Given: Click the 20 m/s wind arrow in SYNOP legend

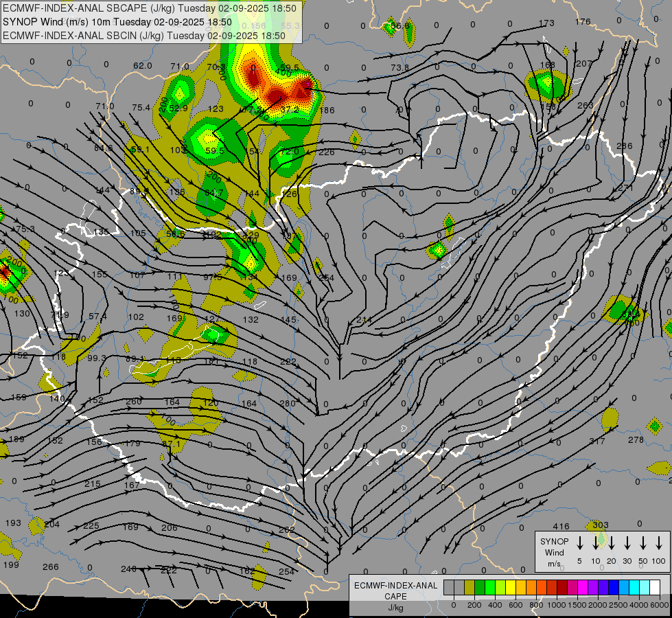Looking at the screenshot, I should click(x=612, y=543).
